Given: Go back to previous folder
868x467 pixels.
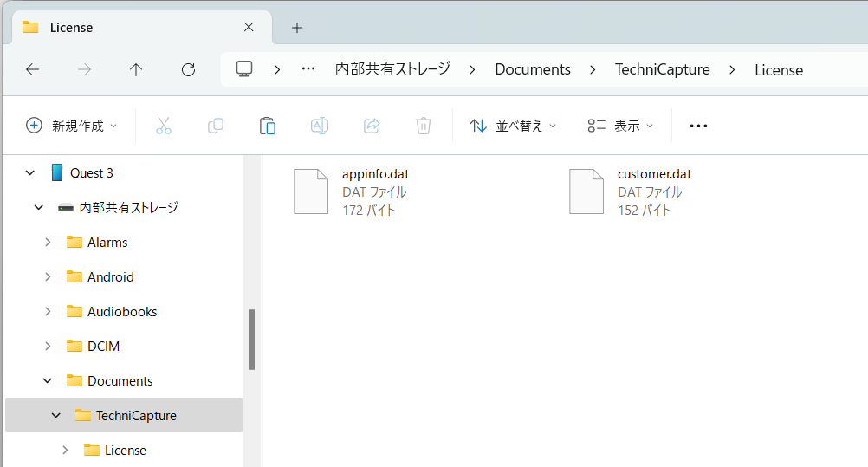Looking at the screenshot, I should coord(33,69).
